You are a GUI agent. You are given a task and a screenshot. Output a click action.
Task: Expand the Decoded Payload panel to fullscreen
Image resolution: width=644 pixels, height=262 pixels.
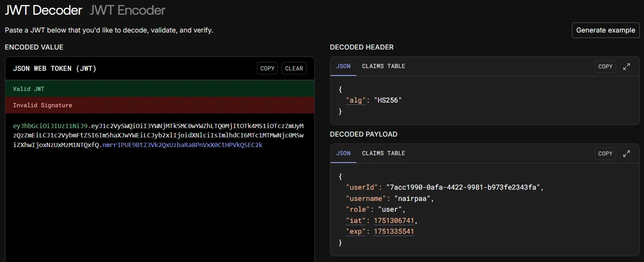click(627, 154)
